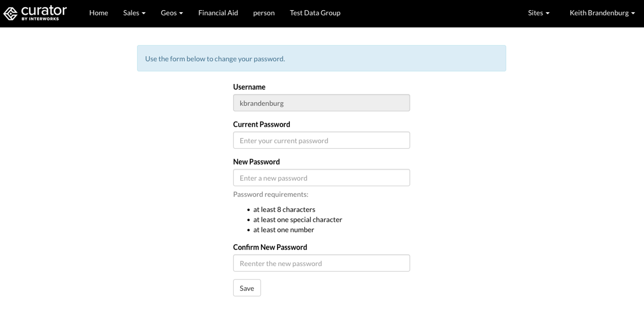The image size is (644, 318).
Task: Click the 'Password requirements:' text
Action: [271, 194]
